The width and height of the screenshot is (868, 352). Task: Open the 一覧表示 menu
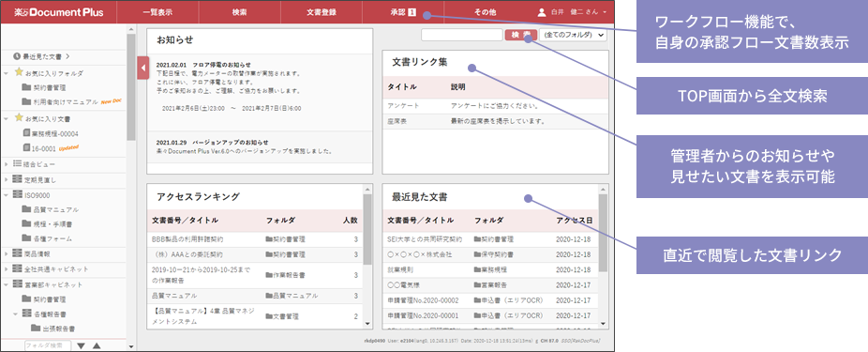click(x=157, y=12)
